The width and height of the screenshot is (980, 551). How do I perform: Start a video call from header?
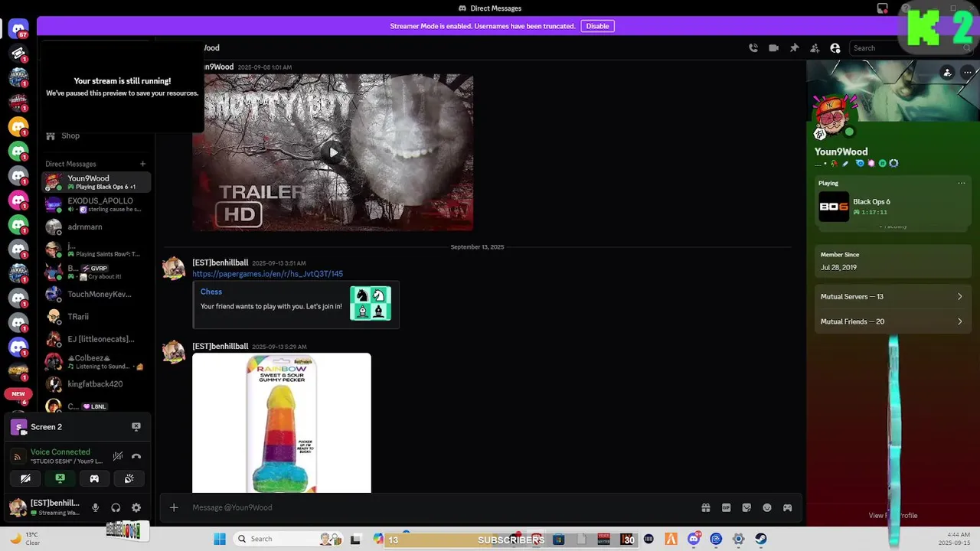click(774, 47)
